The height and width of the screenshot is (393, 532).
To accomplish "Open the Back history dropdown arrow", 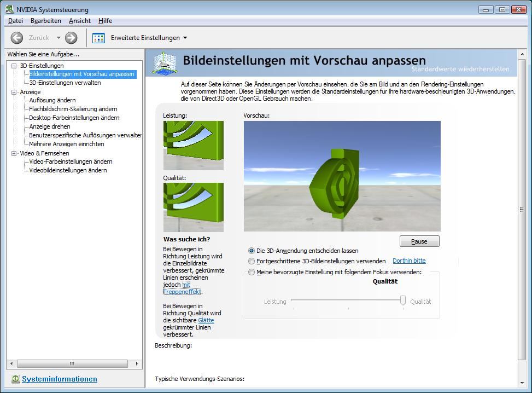I will point(59,38).
